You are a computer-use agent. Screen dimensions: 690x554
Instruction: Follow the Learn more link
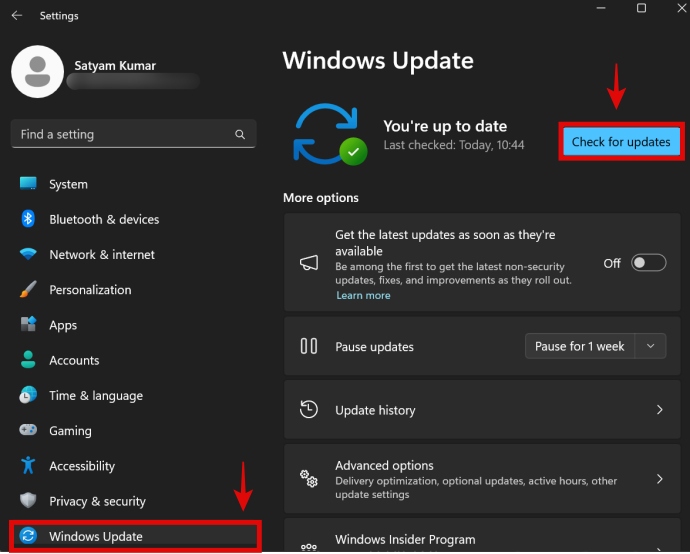tap(363, 295)
